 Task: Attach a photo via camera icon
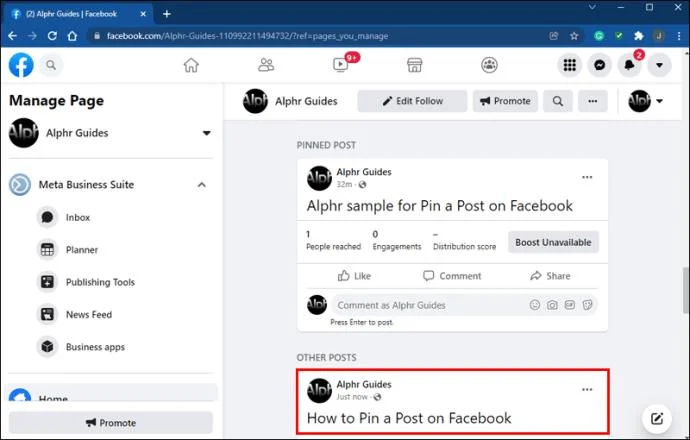552,305
